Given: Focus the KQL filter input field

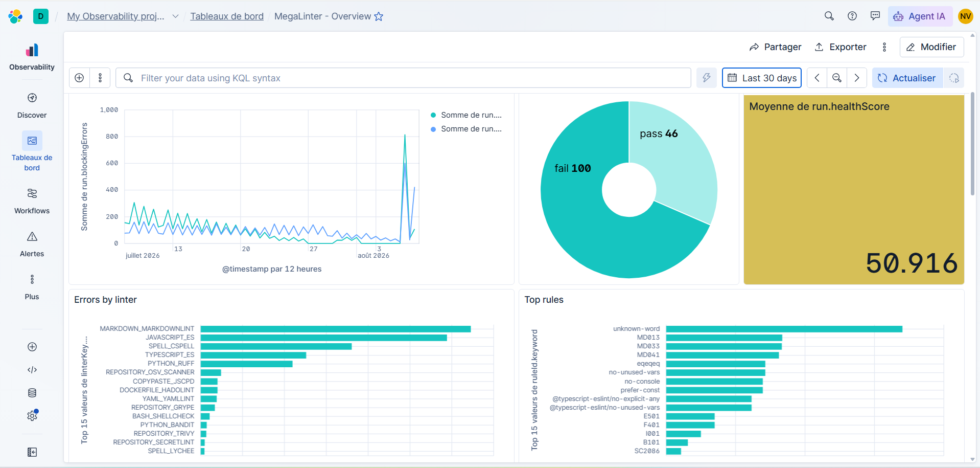Looking at the screenshot, I should point(403,78).
